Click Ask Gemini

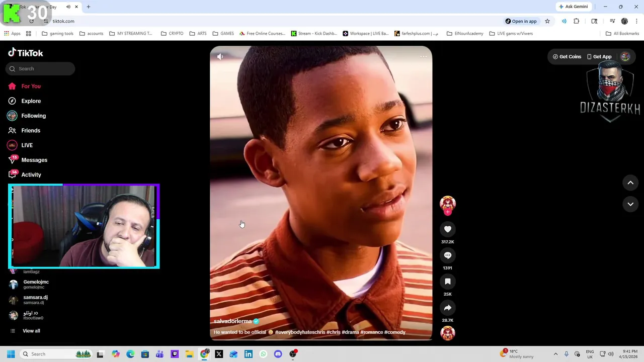[573, 7]
